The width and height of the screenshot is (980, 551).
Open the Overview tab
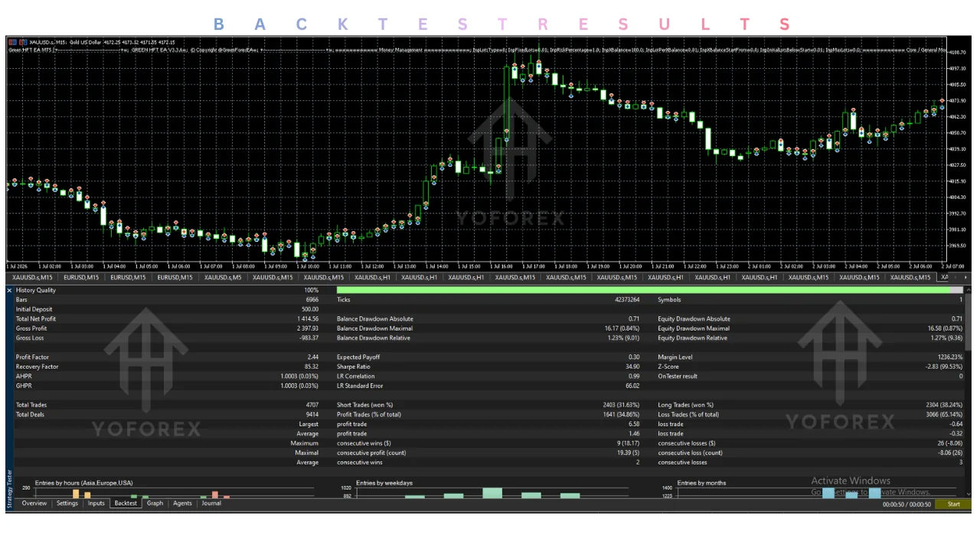(34, 504)
